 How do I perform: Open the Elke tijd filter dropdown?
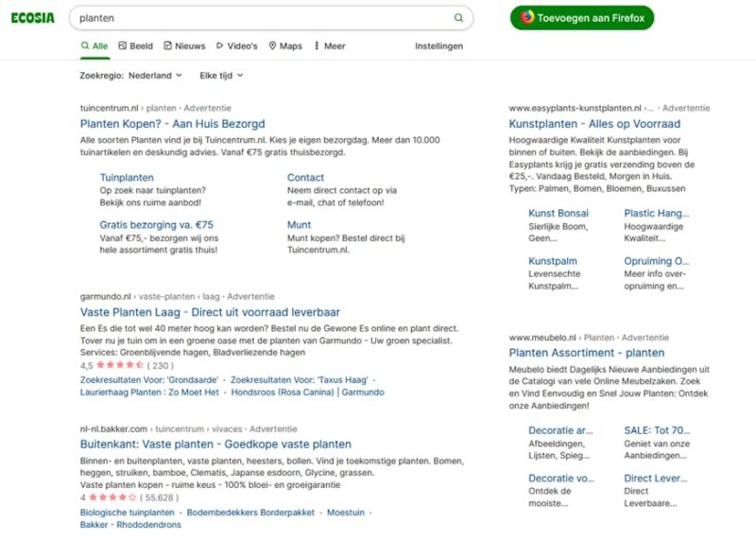click(221, 76)
